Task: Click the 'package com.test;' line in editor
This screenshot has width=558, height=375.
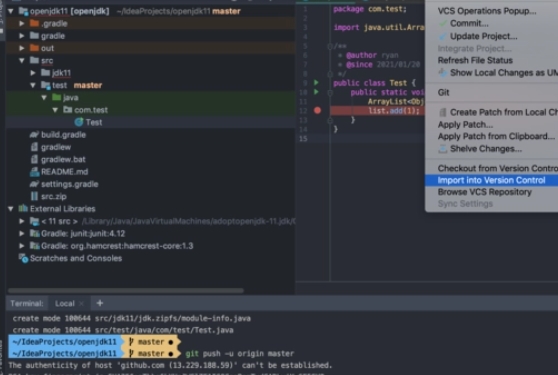Action: click(370, 9)
